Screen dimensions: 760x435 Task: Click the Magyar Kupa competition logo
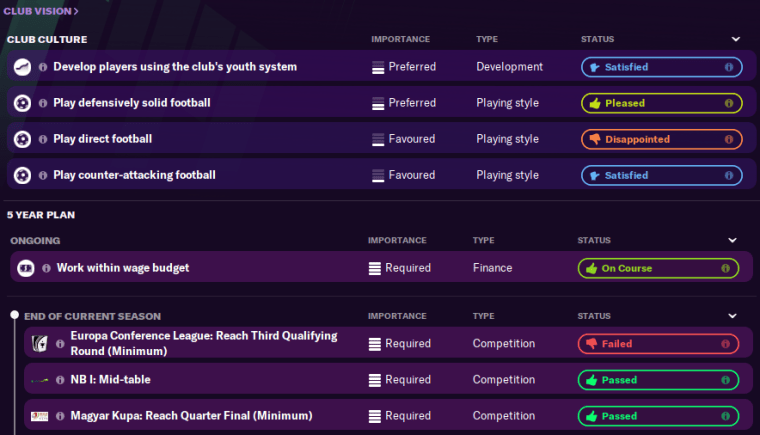tap(40, 416)
